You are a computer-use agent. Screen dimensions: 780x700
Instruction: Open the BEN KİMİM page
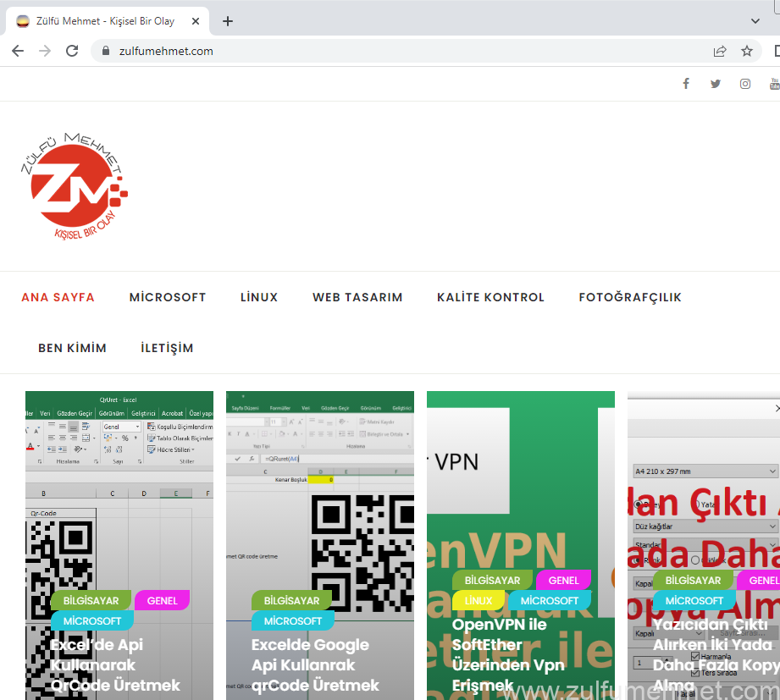(x=72, y=348)
